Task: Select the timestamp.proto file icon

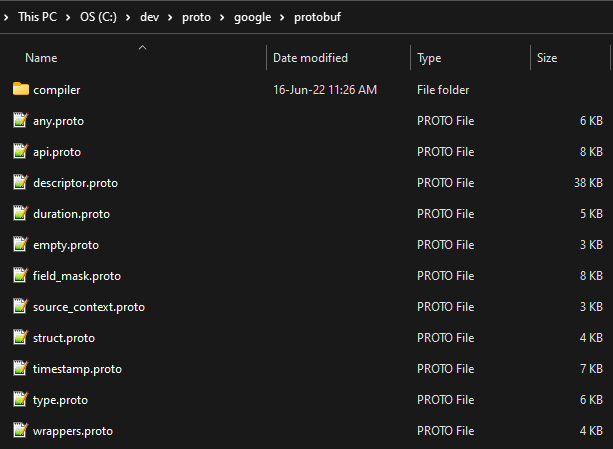Action: [x=21, y=368]
